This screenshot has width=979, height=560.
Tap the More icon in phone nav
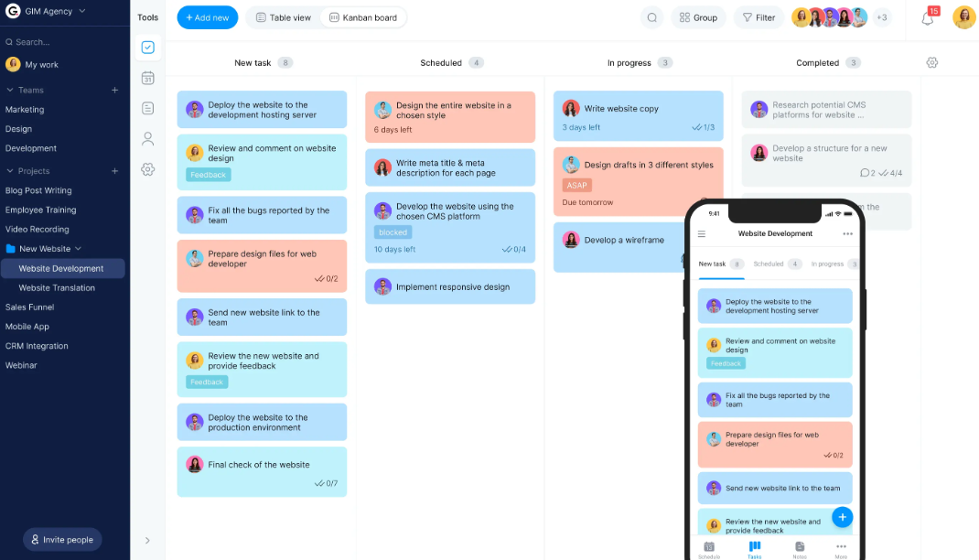click(841, 550)
